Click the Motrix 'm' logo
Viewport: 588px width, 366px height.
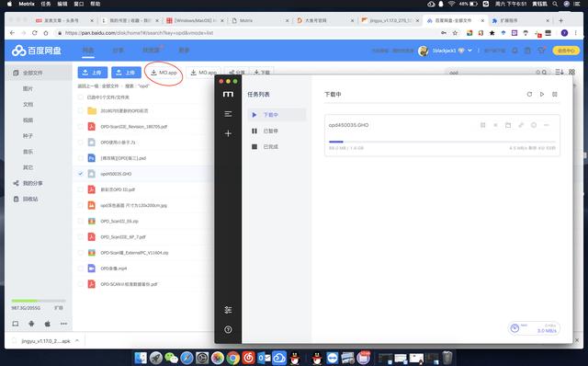[228, 94]
